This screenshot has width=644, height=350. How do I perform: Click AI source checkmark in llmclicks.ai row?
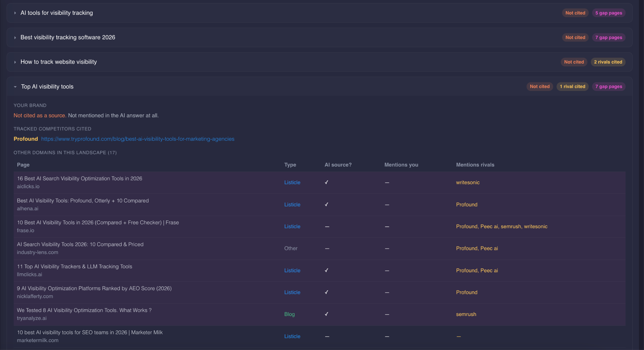[326, 270]
